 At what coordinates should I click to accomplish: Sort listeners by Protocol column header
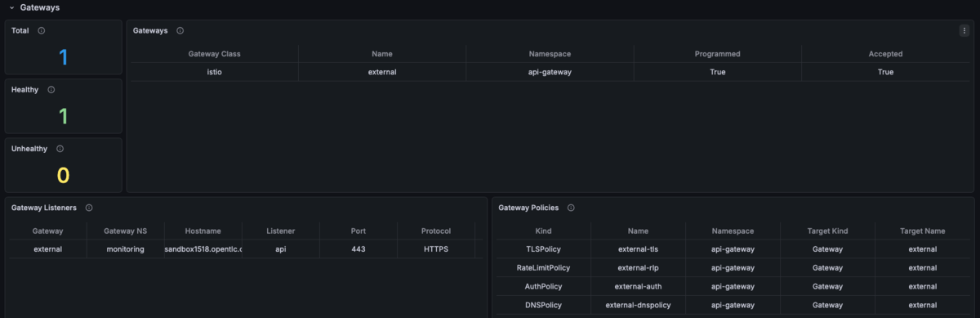click(436, 231)
